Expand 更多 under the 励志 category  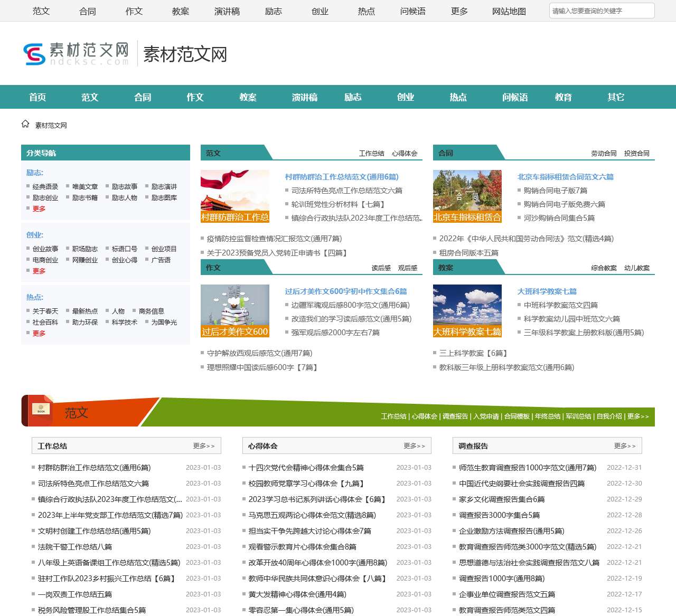click(39, 209)
